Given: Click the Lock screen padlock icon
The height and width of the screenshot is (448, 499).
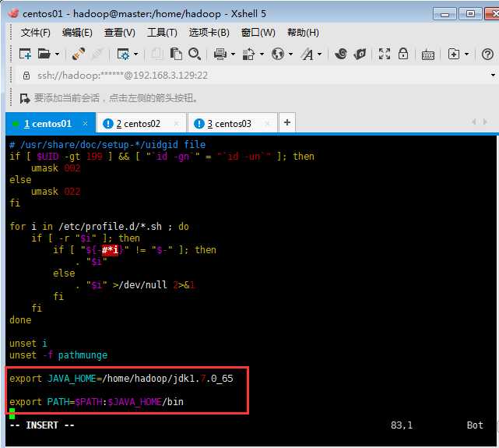Looking at the screenshot, I should click(x=403, y=54).
